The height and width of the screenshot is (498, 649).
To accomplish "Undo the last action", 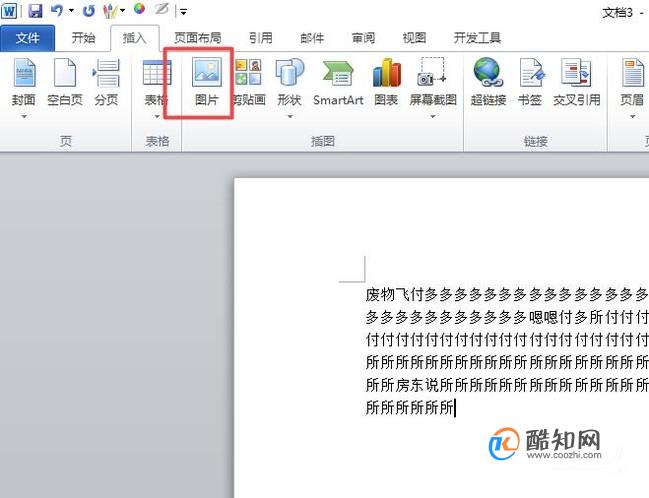I will tap(57, 11).
